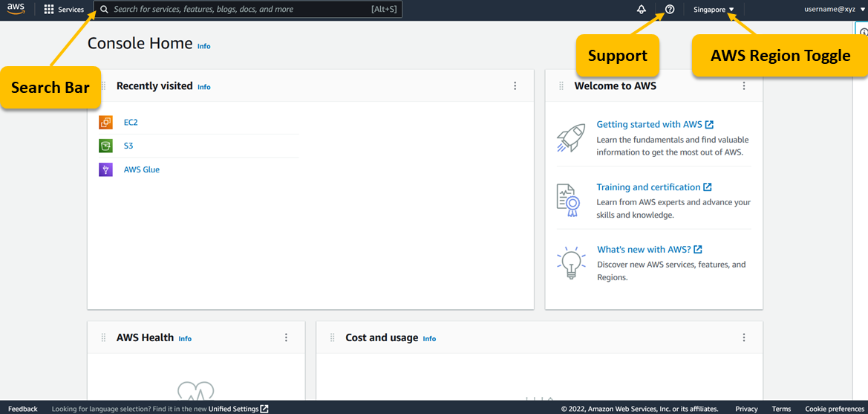Click the Recently visited drag handle
The image size is (868, 414).
tap(103, 86)
